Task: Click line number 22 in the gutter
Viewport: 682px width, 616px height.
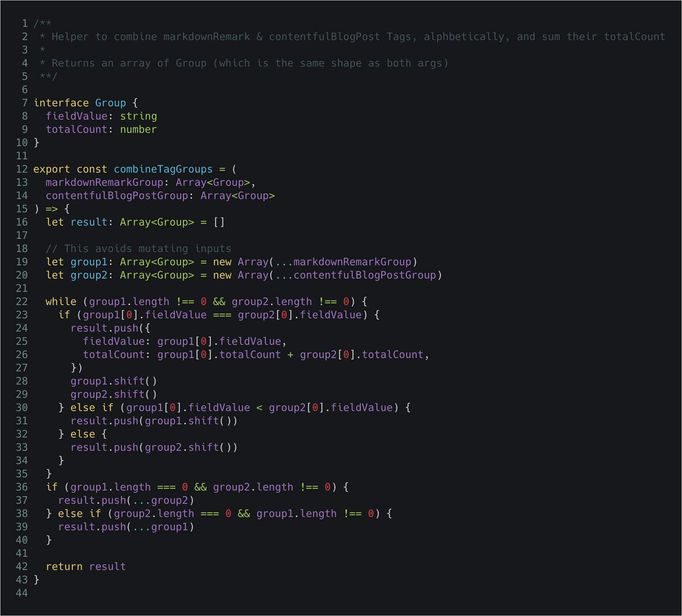Action: pos(22,302)
